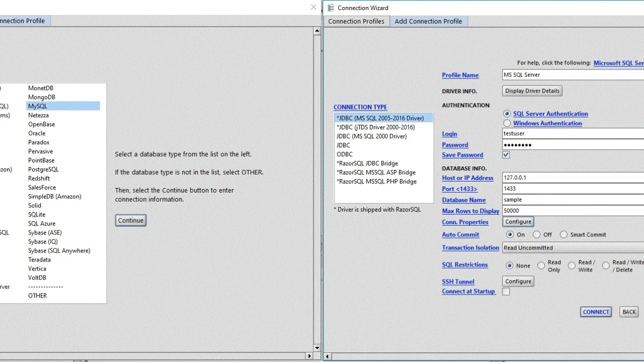This screenshot has height=362, width=644.
Task: Click the Database Name link
Action: pos(464,200)
